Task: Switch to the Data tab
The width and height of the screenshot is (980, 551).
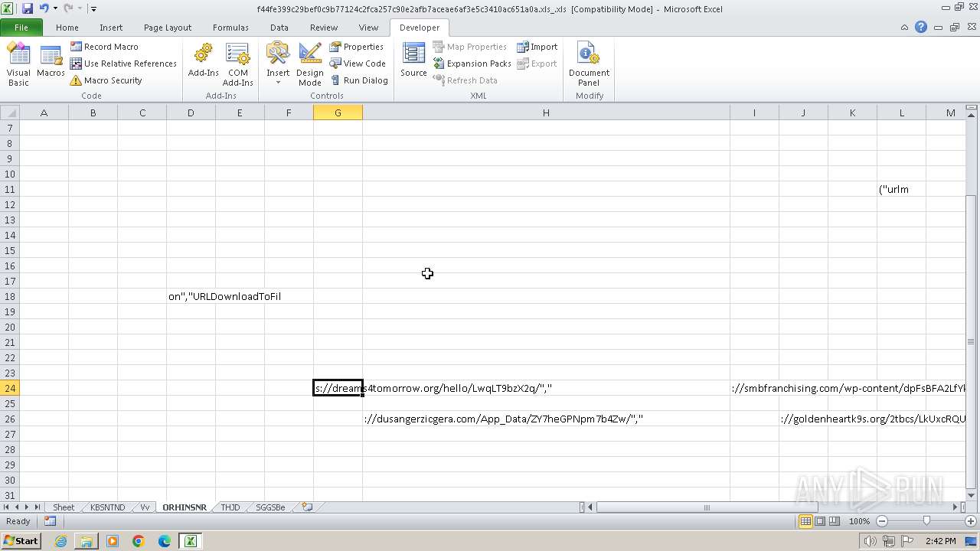Action: pos(279,28)
